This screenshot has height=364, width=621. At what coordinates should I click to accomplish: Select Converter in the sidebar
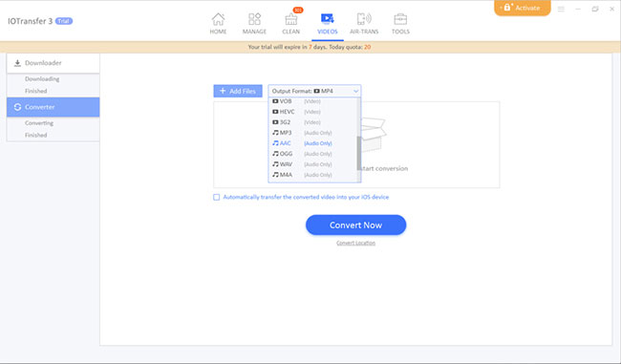[x=54, y=107]
